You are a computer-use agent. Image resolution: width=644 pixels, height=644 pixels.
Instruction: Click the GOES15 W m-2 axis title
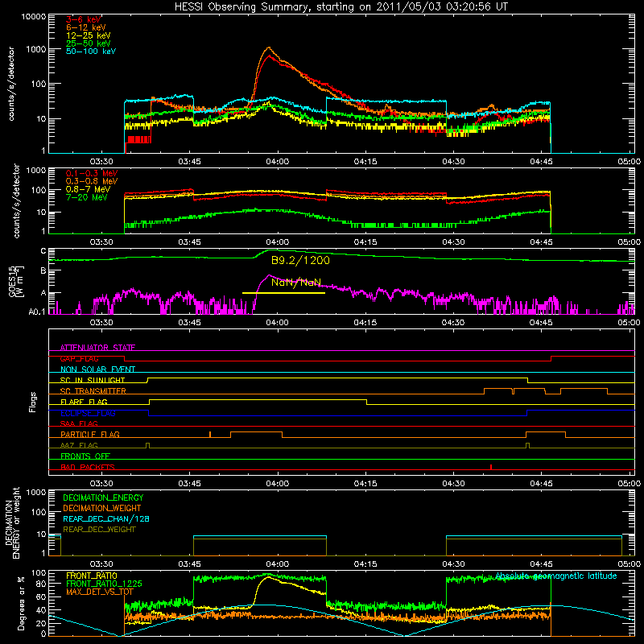point(16,281)
